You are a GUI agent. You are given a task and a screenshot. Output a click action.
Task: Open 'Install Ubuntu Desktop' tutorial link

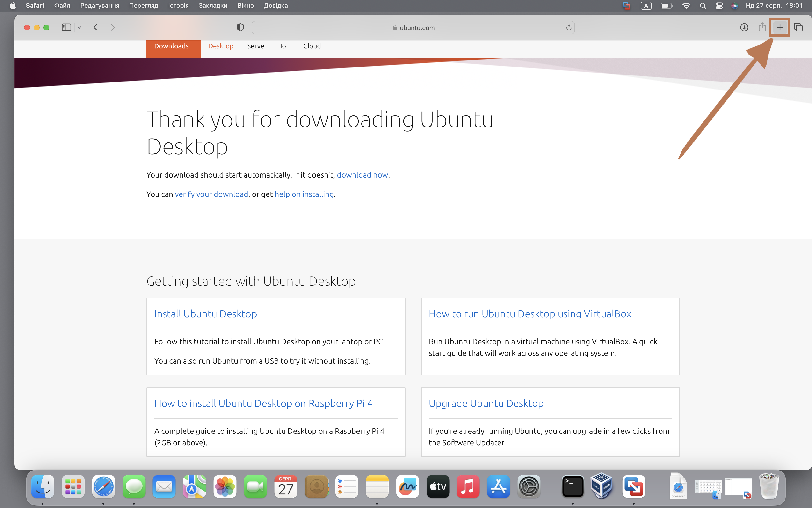point(206,314)
